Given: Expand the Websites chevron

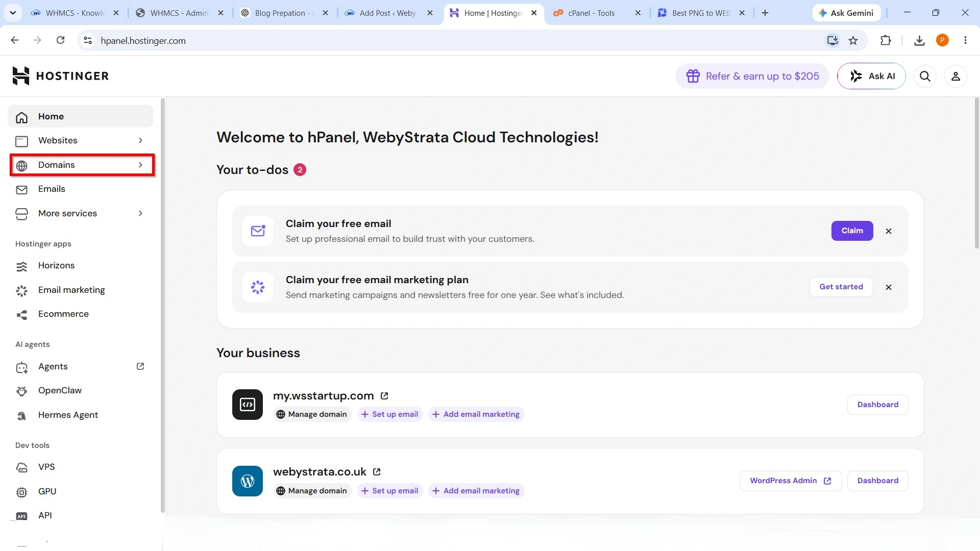Looking at the screenshot, I should [x=140, y=140].
